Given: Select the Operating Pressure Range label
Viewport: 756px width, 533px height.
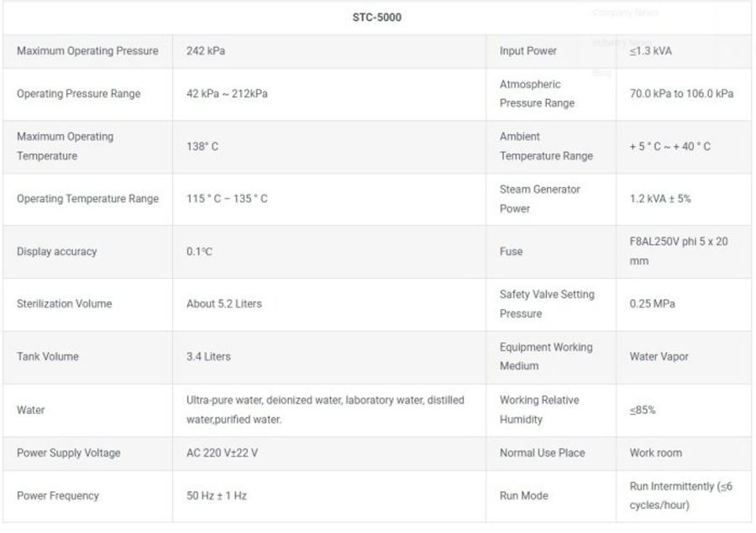Looking at the screenshot, I should pos(79,94).
